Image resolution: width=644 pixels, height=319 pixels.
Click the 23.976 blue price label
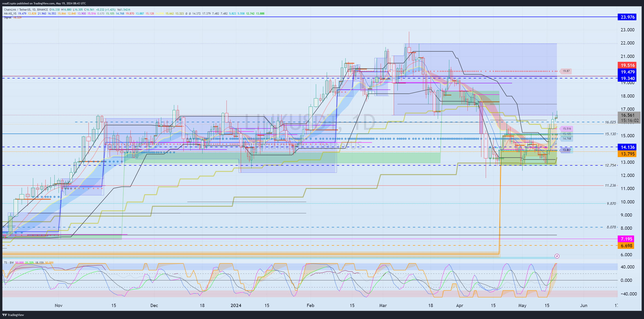[x=627, y=17]
